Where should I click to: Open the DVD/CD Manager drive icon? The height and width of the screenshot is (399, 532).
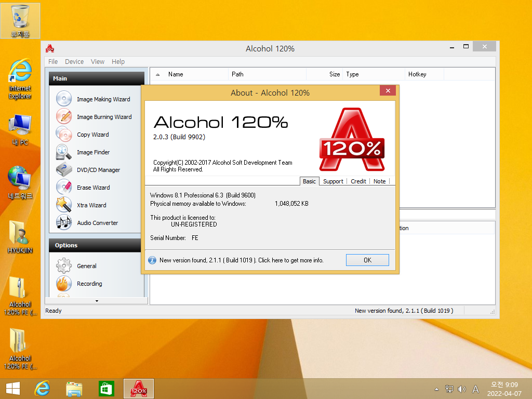64,169
